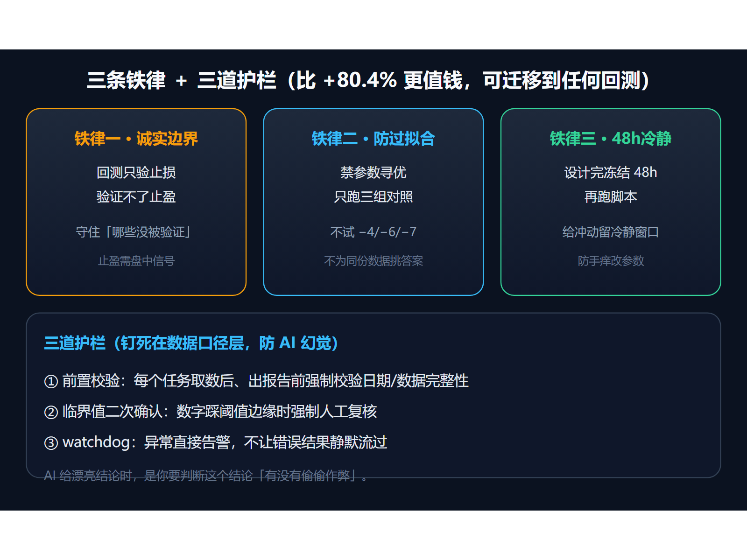
Task: Select the blue heading 三道护栏（钉死在数据口径层，防 AI 幻觉）
Action: coord(191,343)
